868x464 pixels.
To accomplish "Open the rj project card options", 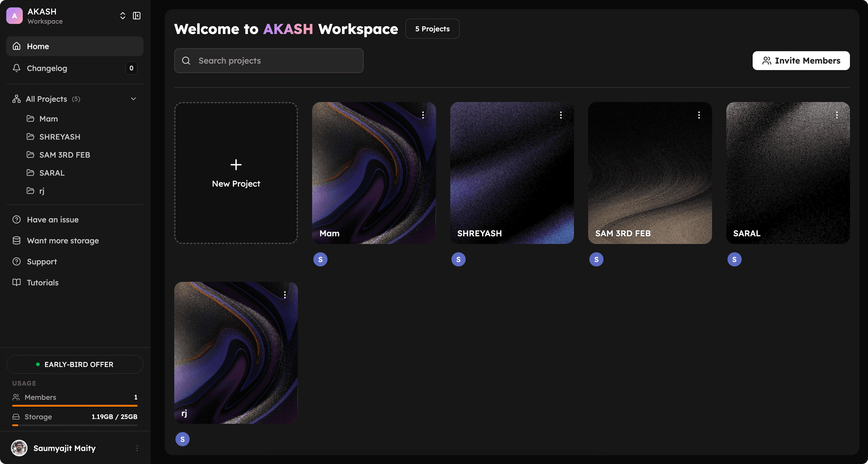I will 285,295.
